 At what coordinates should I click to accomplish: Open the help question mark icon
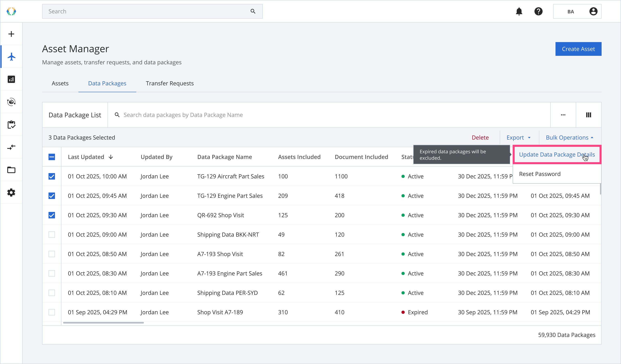click(538, 11)
